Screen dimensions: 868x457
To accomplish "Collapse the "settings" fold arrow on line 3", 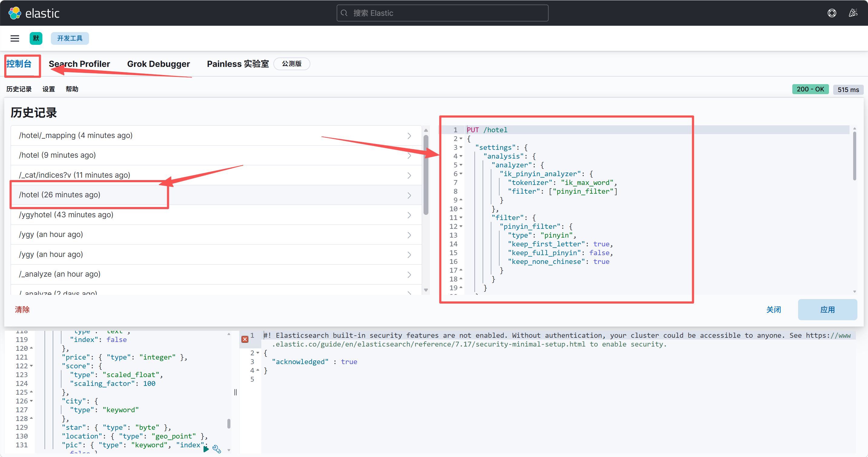I will [x=461, y=147].
